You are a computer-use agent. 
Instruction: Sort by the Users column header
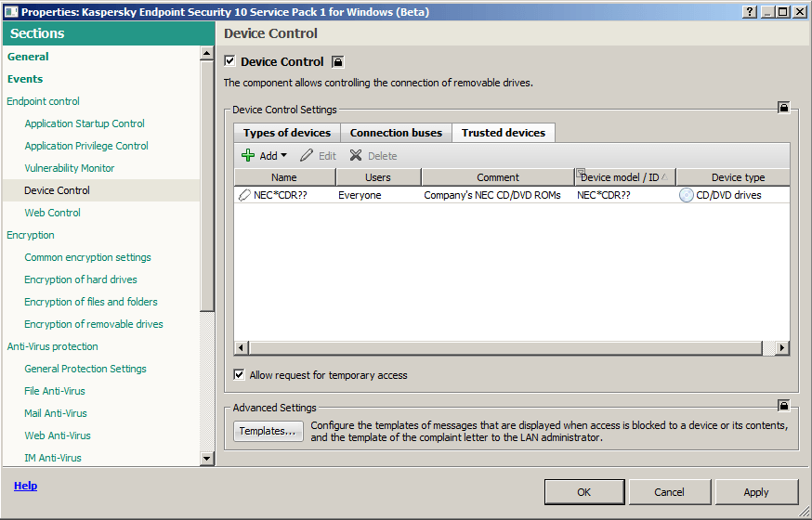coord(378,177)
